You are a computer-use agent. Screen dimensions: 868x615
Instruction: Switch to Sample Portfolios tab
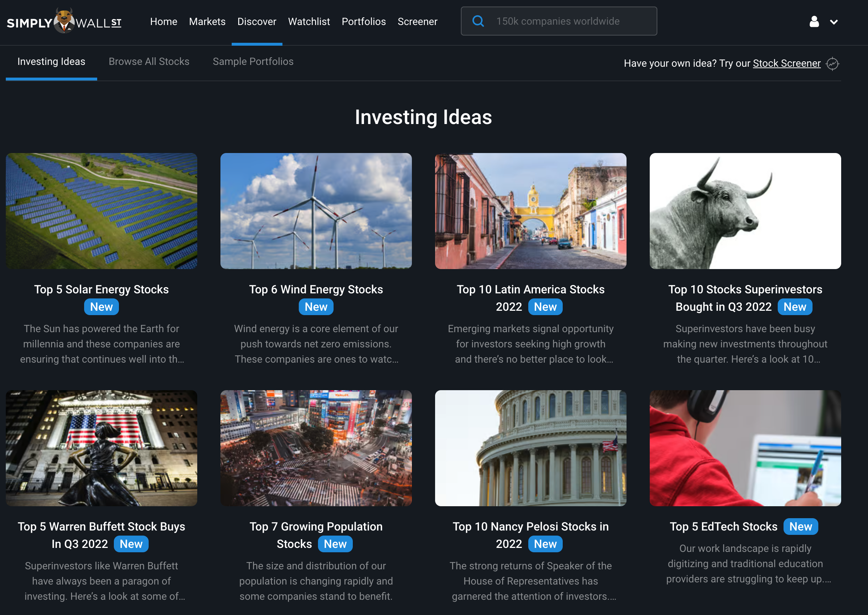click(x=253, y=61)
